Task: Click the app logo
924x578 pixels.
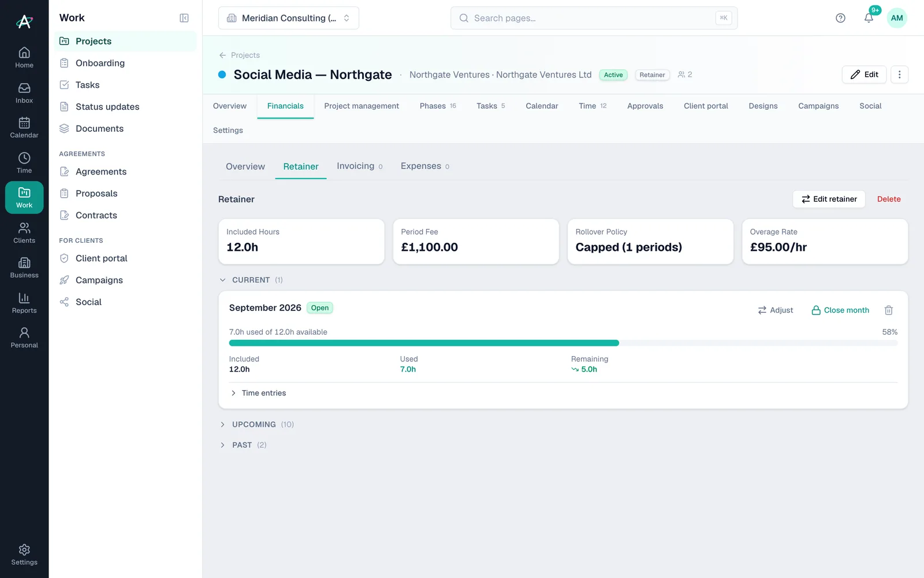Action: pos(24,22)
